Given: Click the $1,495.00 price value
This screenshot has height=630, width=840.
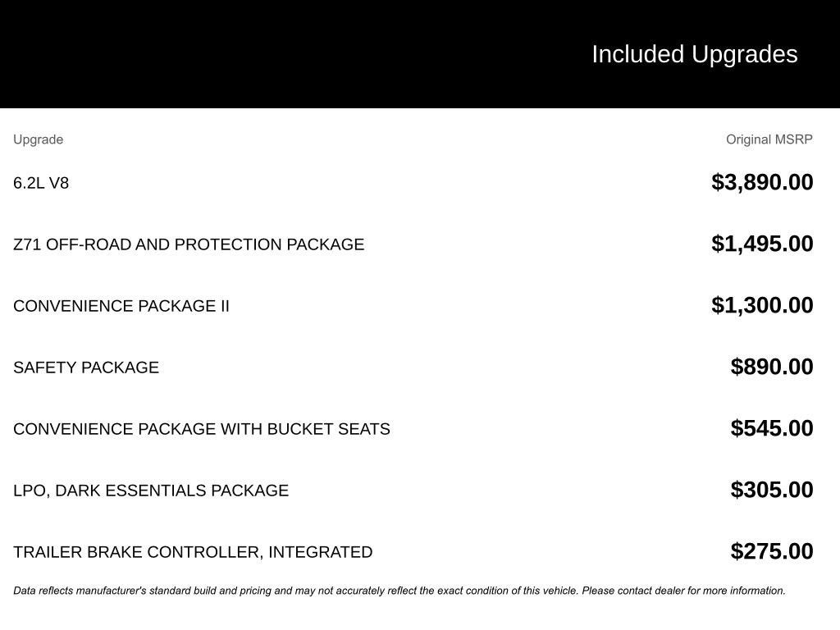Looking at the screenshot, I should (762, 244).
